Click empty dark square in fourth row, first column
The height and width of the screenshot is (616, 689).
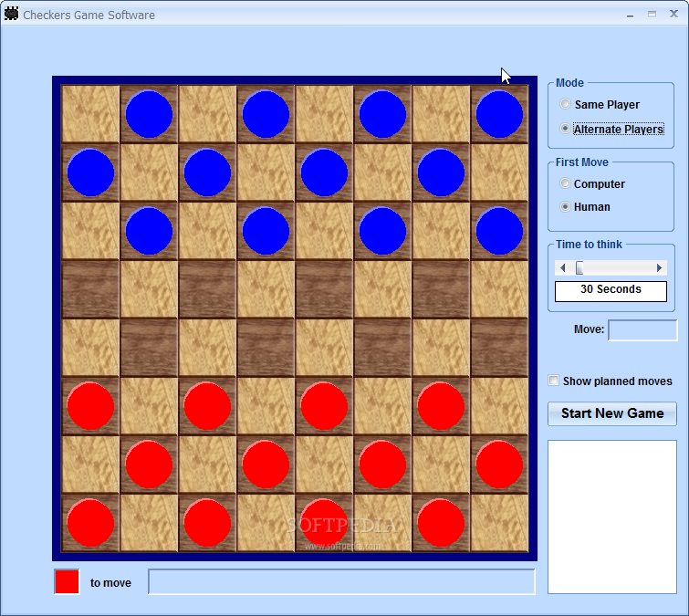tap(90, 289)
